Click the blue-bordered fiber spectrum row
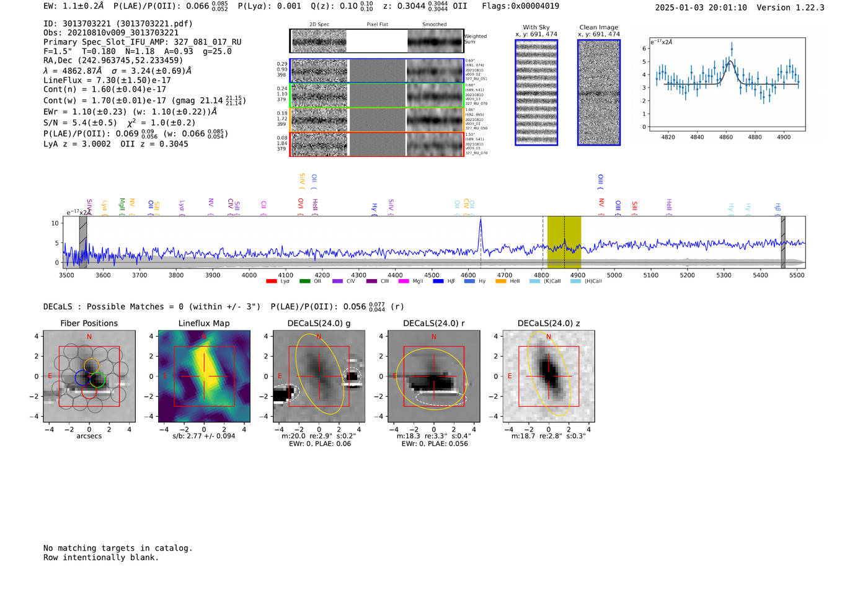The image size is (868, 591). [x=376, y=71]
